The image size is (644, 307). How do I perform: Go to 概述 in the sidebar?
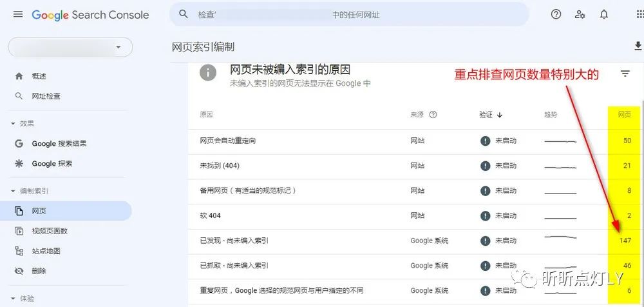click(39, 76)
